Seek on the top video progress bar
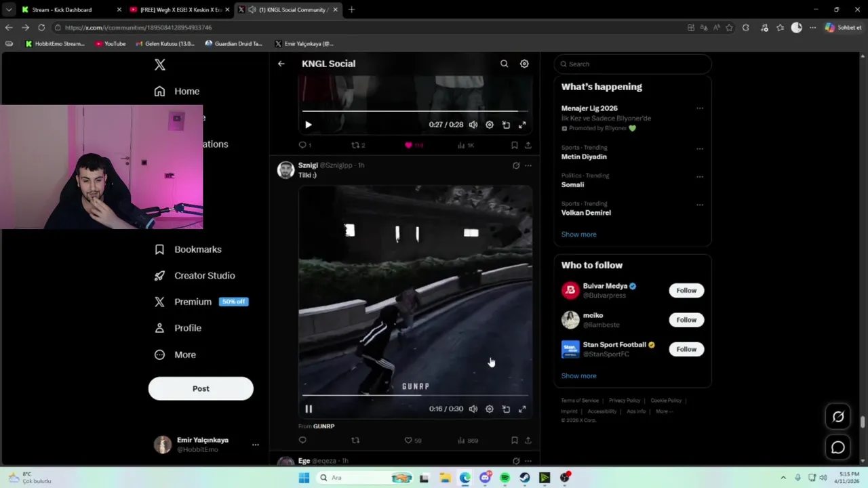Screen dimensions: 868x488 click(x=415, y=111)
